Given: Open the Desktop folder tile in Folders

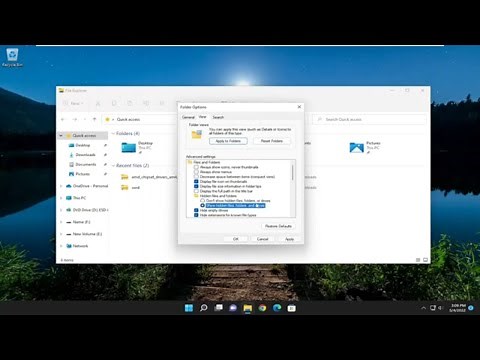Looking at the screenshot, I should [137, 147].
